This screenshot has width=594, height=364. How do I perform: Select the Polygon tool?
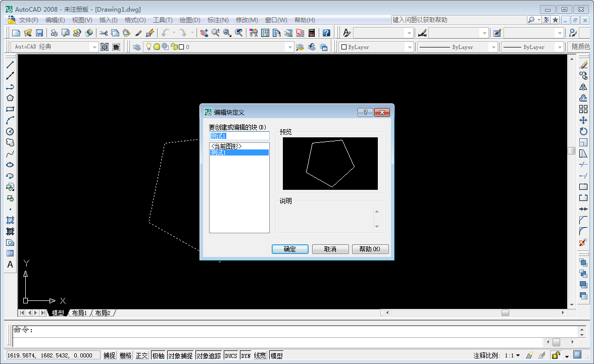10,97
